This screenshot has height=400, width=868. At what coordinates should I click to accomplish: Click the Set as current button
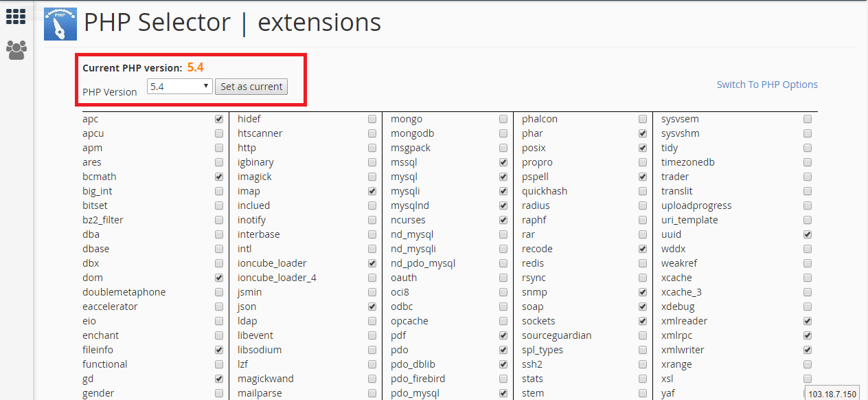251,87
